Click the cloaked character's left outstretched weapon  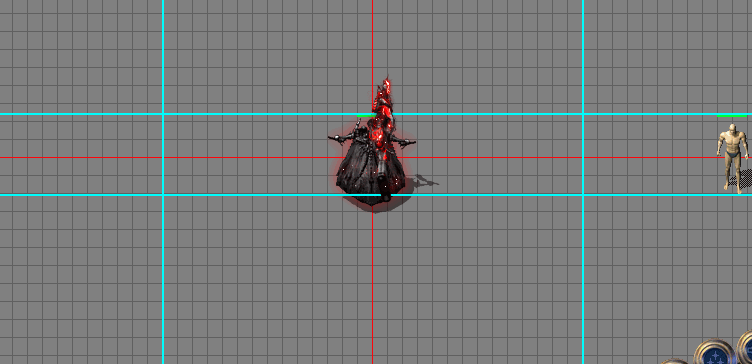point(342,138)
